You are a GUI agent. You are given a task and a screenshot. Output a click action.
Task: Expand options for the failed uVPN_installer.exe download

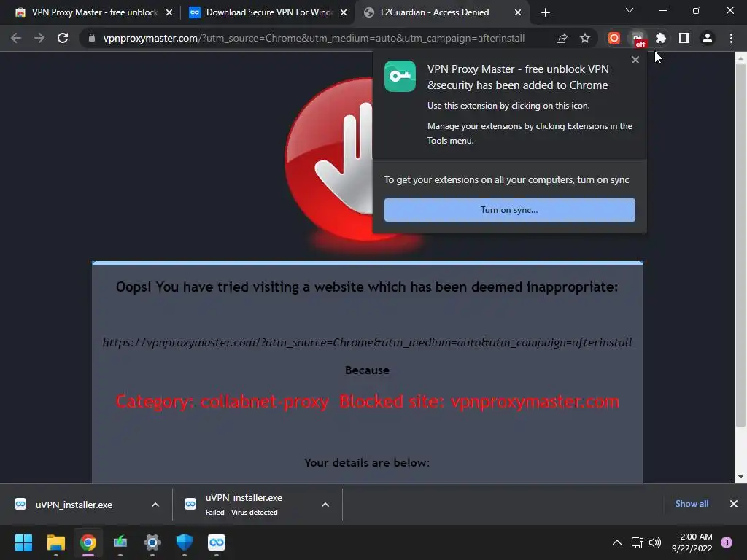[x=325, y=505]
